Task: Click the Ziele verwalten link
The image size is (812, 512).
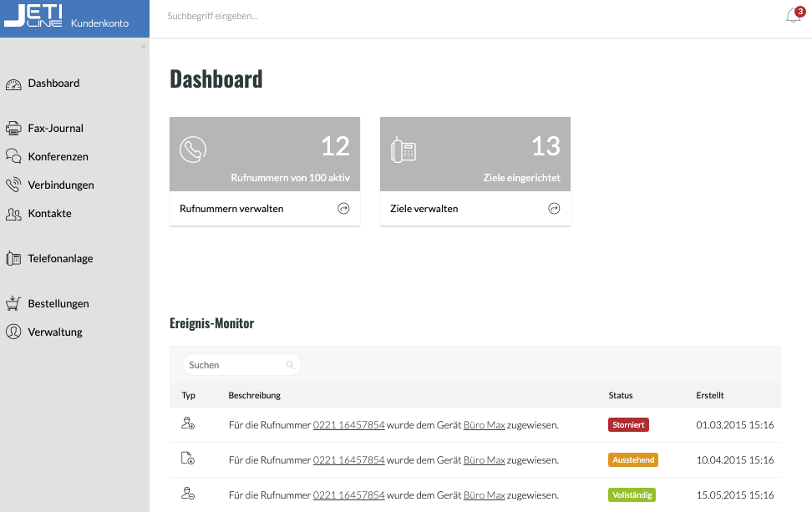Action: [x=424, y=209]
